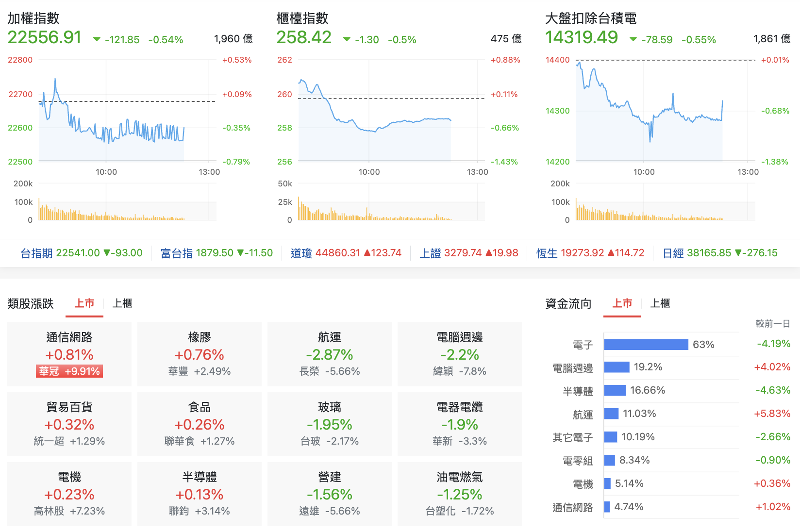Open the 台指期 futures quote
The height and width of the screenshot is (532, 800).
[x=37, y=253]
